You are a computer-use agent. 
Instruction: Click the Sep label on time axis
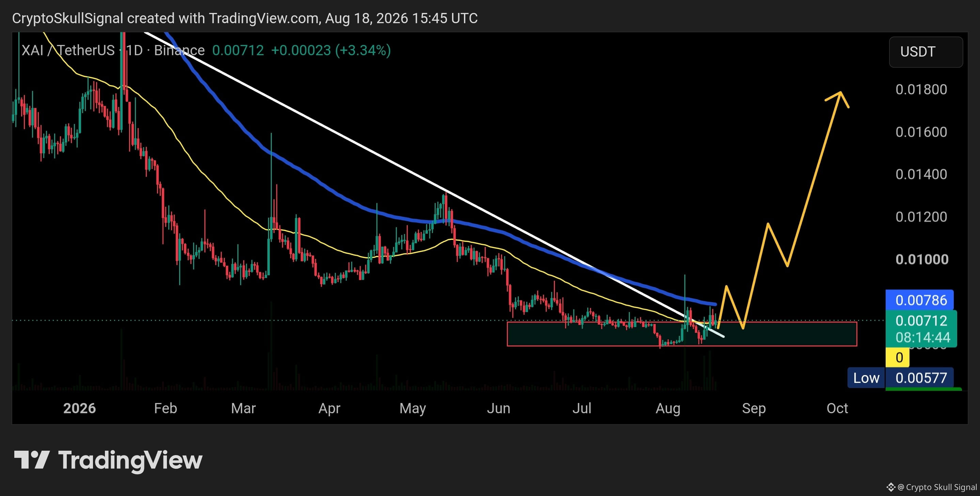point(753,408)
